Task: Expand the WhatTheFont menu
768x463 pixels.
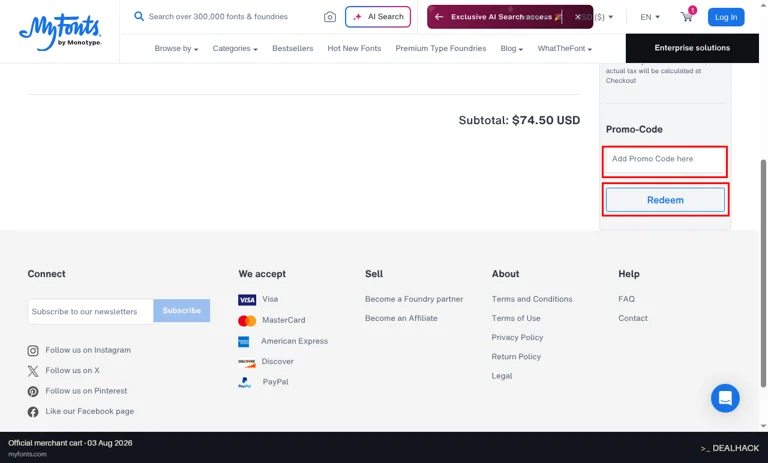Action: (x=565, y=49)
